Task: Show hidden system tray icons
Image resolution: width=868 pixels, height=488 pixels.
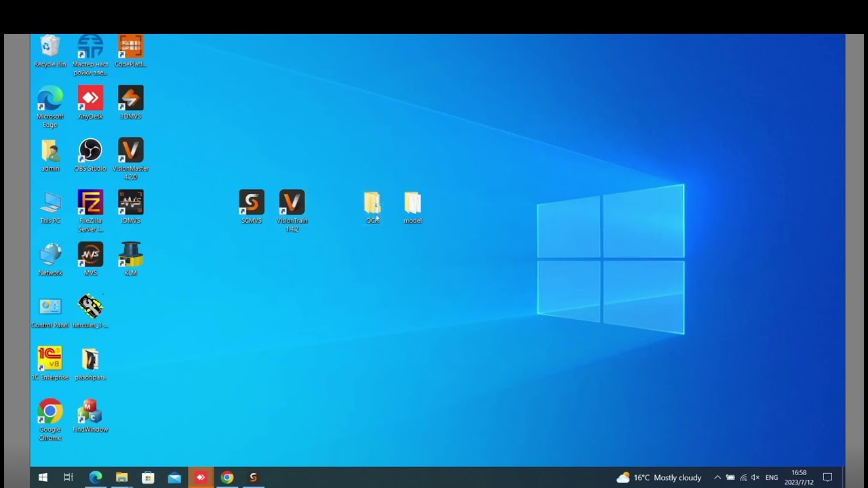Action: [717, 477]
